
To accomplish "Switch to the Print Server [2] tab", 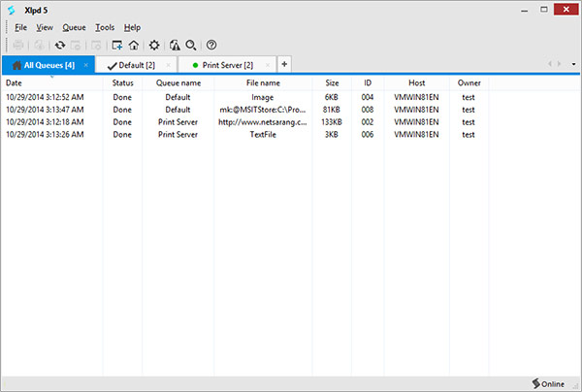I will (x=228, y=65).
